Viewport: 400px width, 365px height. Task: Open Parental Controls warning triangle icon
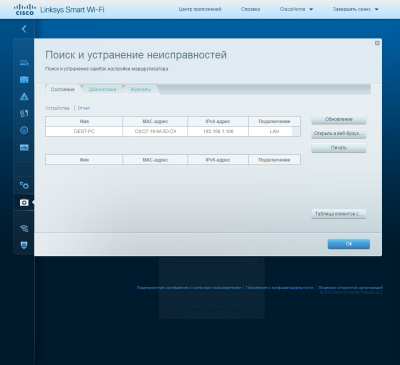point(24,97)
